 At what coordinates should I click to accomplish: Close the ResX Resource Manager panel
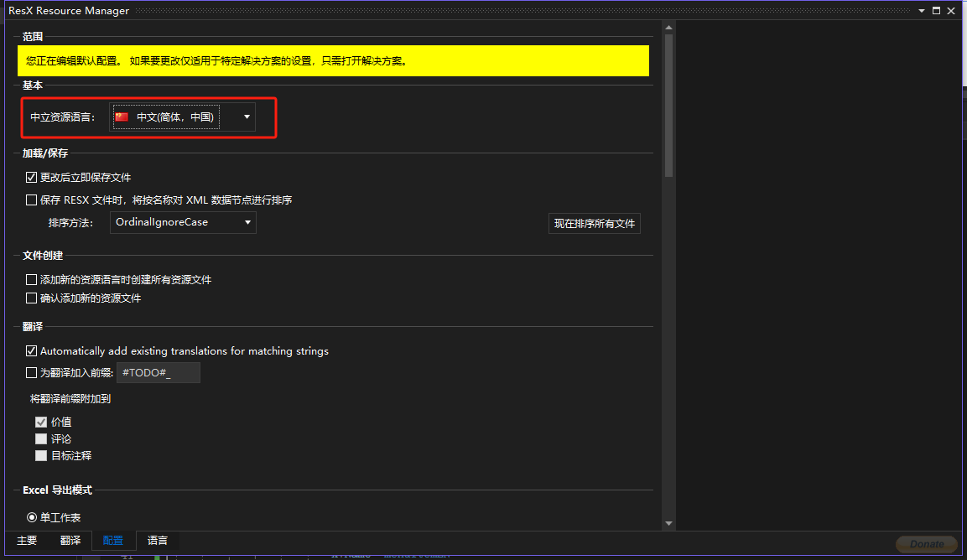951,11
